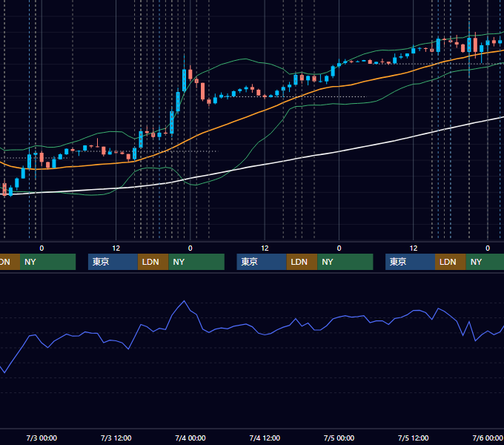Select the LDN session block of July 3
This screenshot has width=504, height=445.
153,262
